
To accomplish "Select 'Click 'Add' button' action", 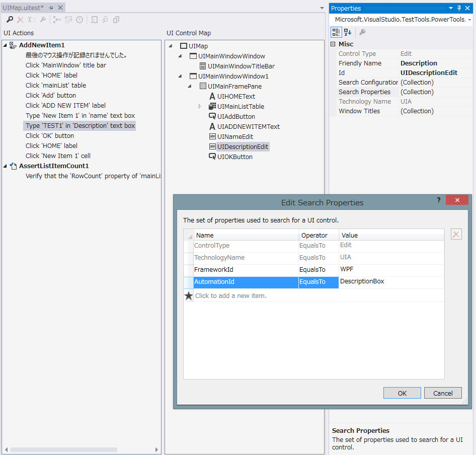I will pos(51,95).
